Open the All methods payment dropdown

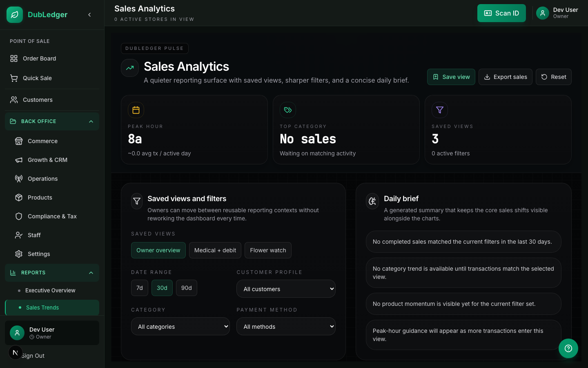tap(286, 326)
